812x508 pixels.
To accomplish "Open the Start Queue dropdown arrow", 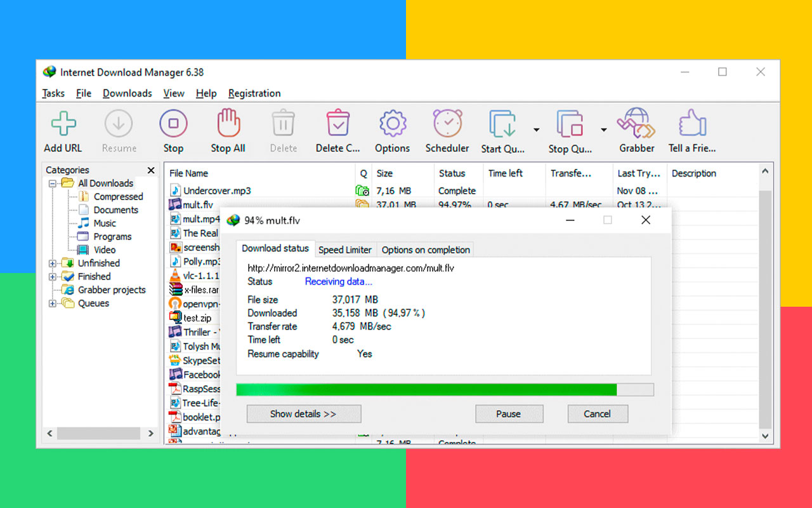I will pos(536,130).
